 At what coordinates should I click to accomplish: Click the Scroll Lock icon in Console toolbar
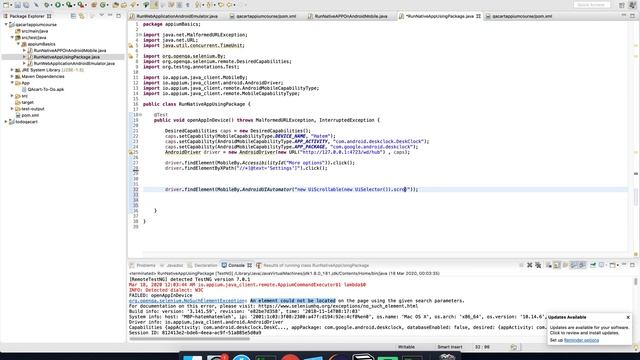(x=556, y=265)
